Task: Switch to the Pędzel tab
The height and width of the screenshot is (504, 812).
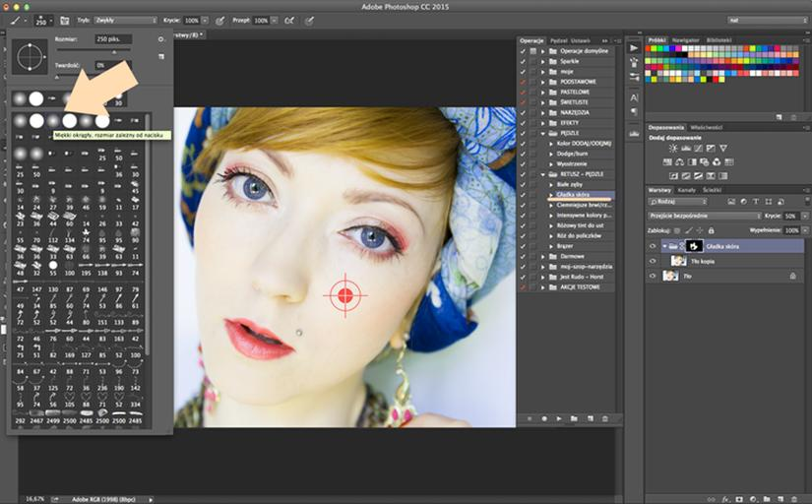Action: point(559,40)
